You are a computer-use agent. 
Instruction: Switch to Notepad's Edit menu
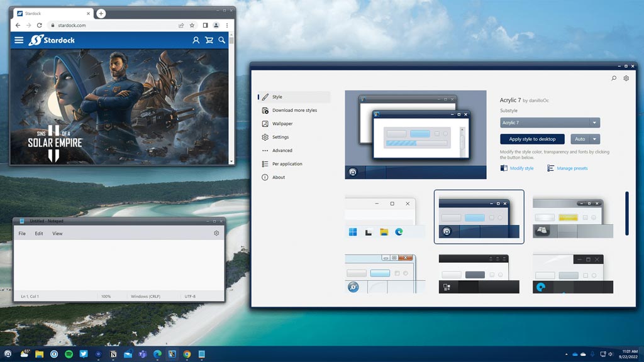tap(38, 233)
